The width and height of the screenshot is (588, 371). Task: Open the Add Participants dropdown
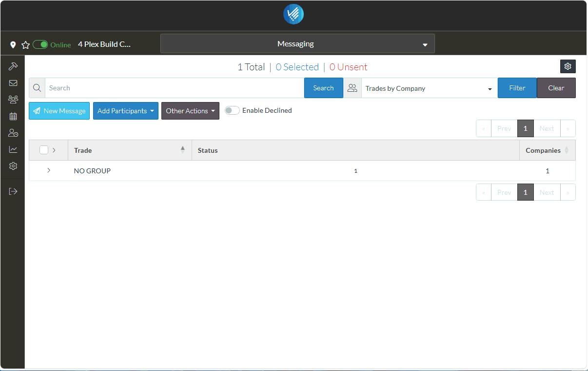point(126,111)
